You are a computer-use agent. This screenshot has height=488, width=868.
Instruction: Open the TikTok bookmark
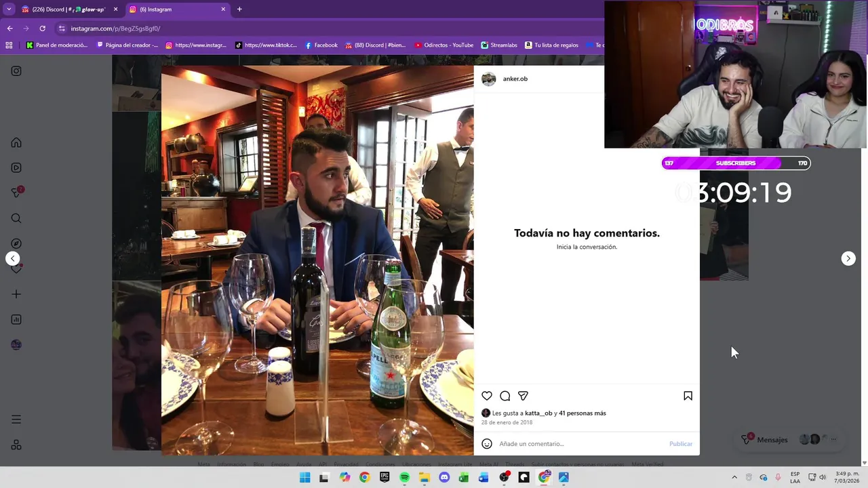(266, 45)
